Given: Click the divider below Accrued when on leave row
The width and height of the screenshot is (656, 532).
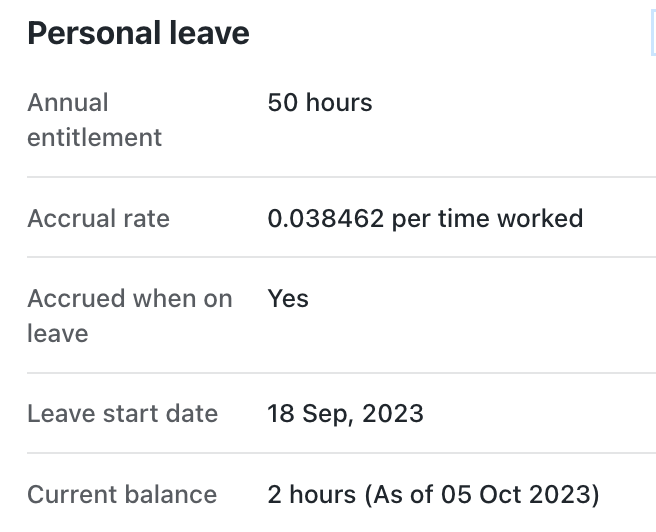Looking at the screenshot, I should 341,372.
